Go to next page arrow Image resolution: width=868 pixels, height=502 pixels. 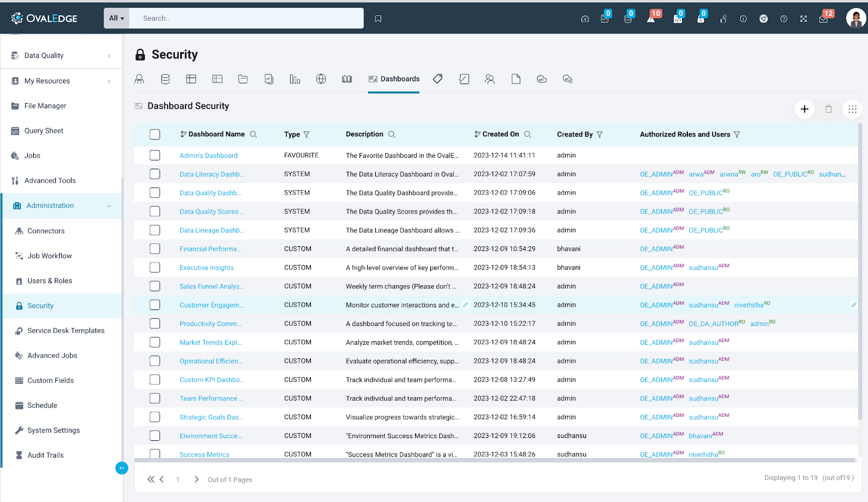tap(196, 479)
